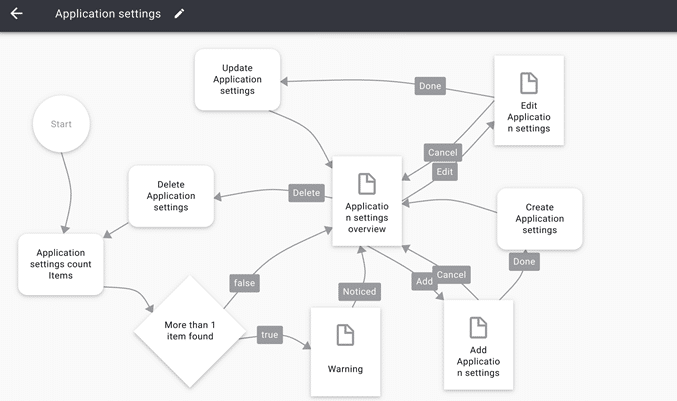Click the Cancel label near Add Application settings
The width and height of the screenshot is (677, 401).
point(451,275)
